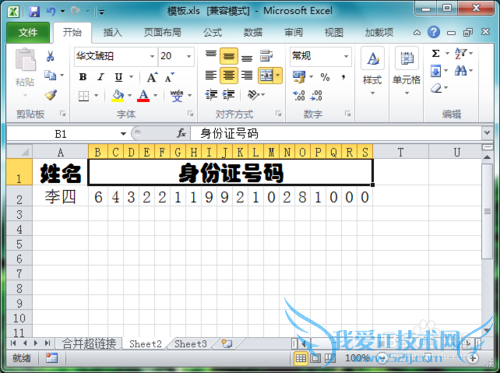500x373 pixels.
Task: Apply yellow fill color
Action: [x=118, y=96]
